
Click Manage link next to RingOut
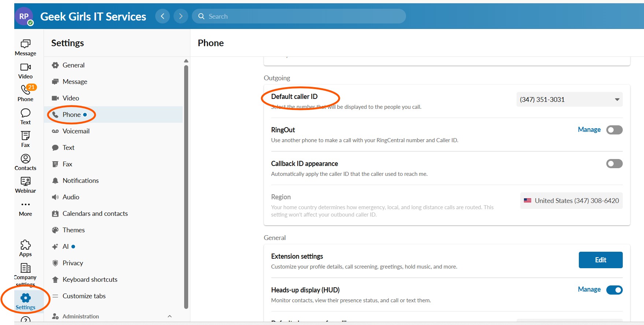pos(589,130)
